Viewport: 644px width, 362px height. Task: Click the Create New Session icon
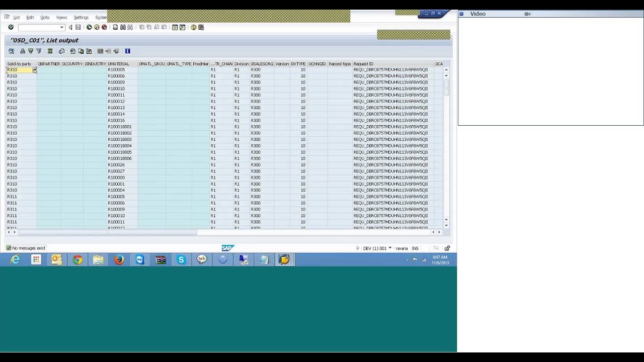coord(175,27)
